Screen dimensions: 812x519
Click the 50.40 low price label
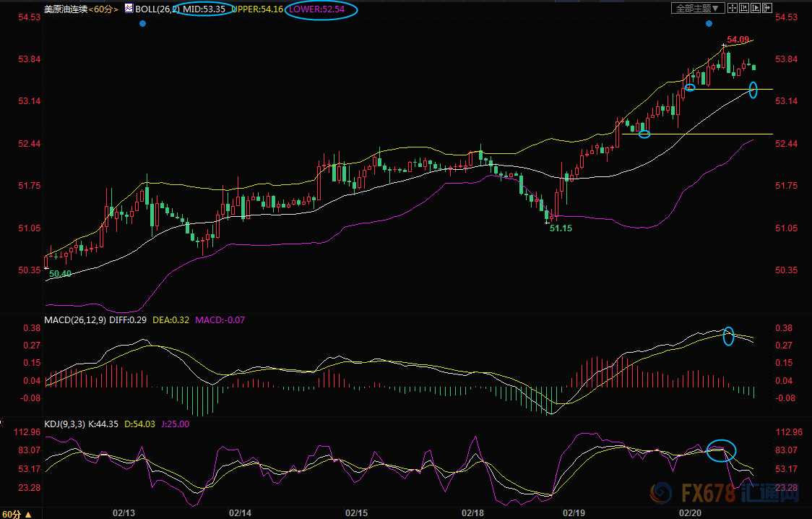point(60,274)
